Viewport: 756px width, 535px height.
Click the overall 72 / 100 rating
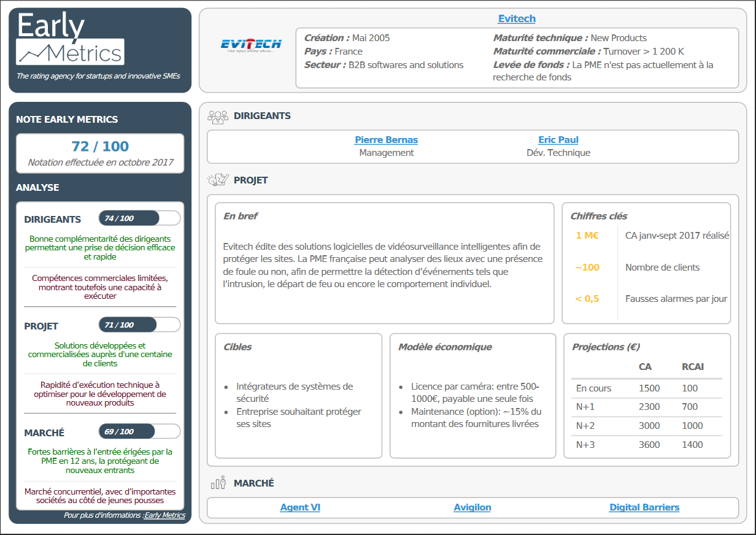point(100,146)
